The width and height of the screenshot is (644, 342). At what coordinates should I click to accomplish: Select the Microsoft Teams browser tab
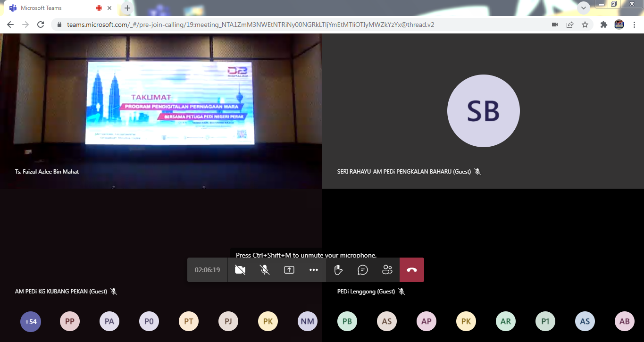pos(52,8)
